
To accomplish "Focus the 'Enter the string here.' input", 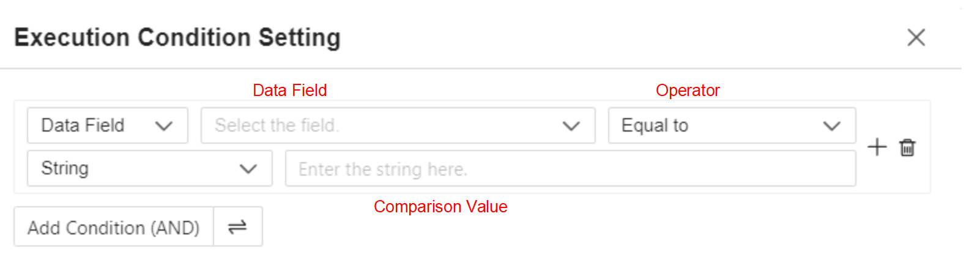I will (x=571, y=168).
